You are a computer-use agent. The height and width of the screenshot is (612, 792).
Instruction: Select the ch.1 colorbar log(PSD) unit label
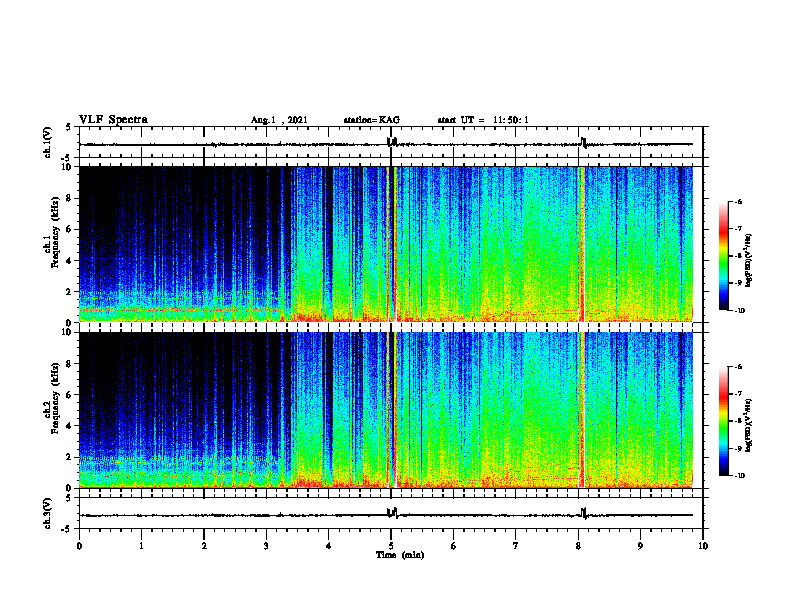[749, 261]
